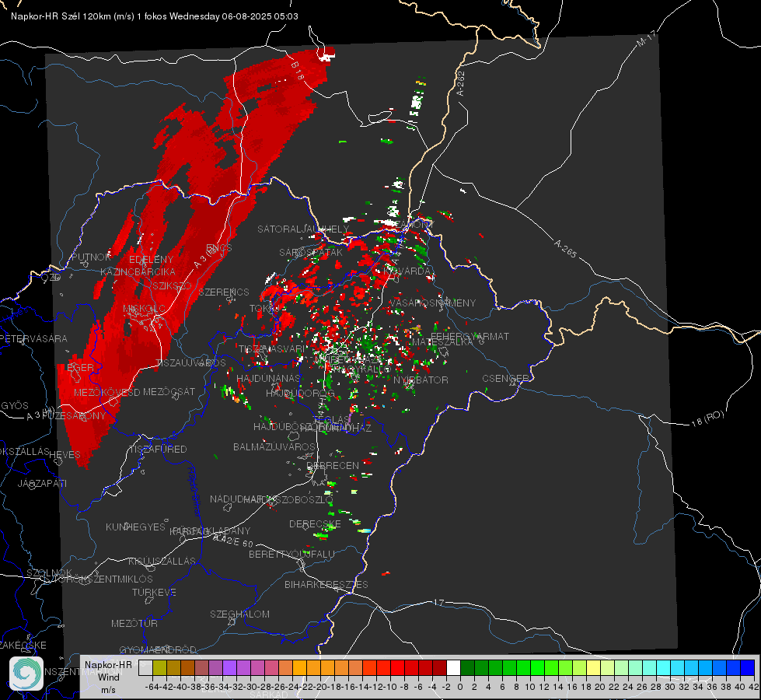Click the swirl logo icon beside the legend
Image resolution: width=761 pixels, height=700 pixels.
[x=26, y=674]
